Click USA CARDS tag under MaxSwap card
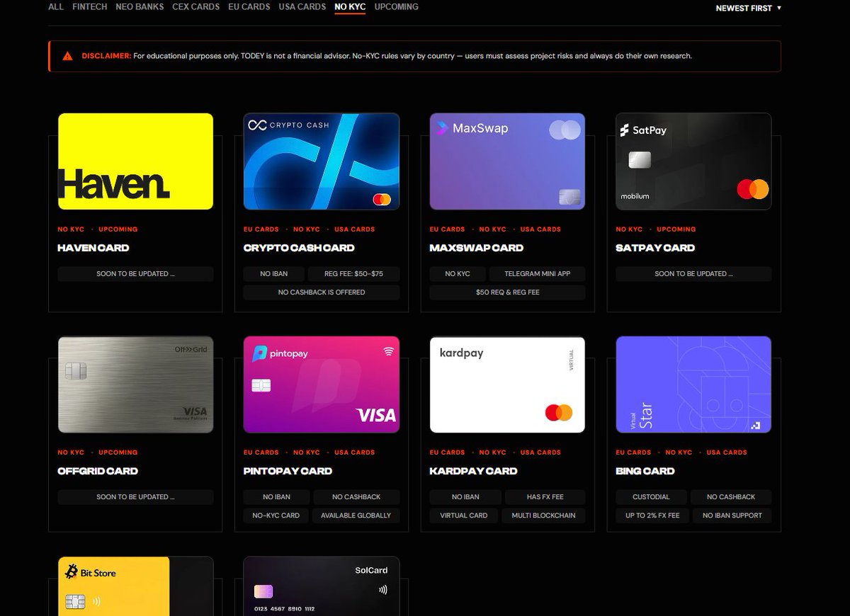Screen dimensions: 850x616 point(540,229)
